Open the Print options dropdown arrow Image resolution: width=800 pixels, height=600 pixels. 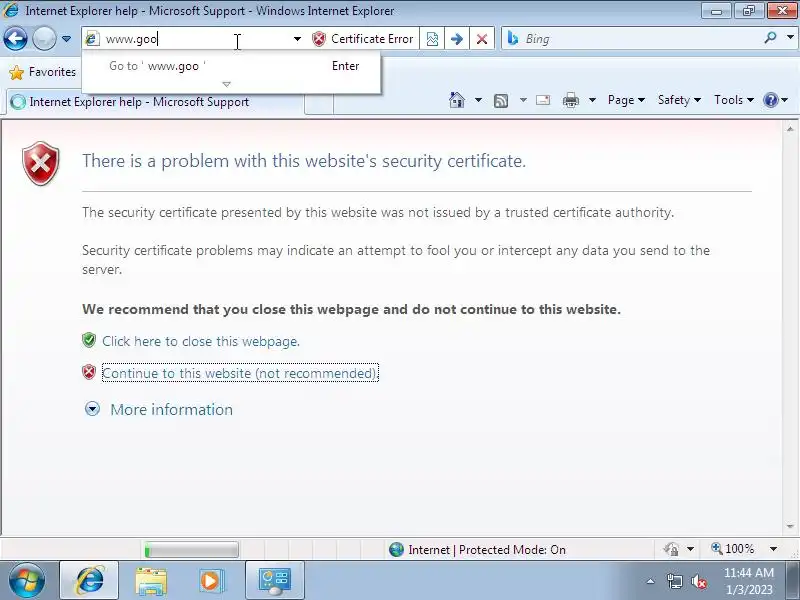click(x=592, y=100)
